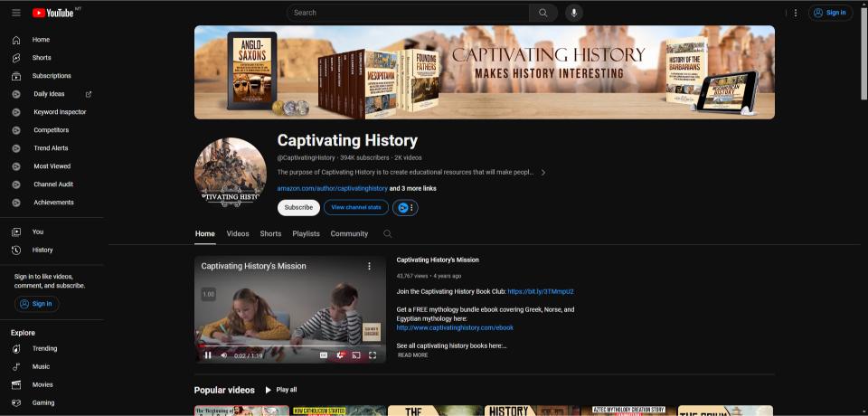
Task: Click the vidIQ icon button beside channel stats
Action: tap(403, 208)
